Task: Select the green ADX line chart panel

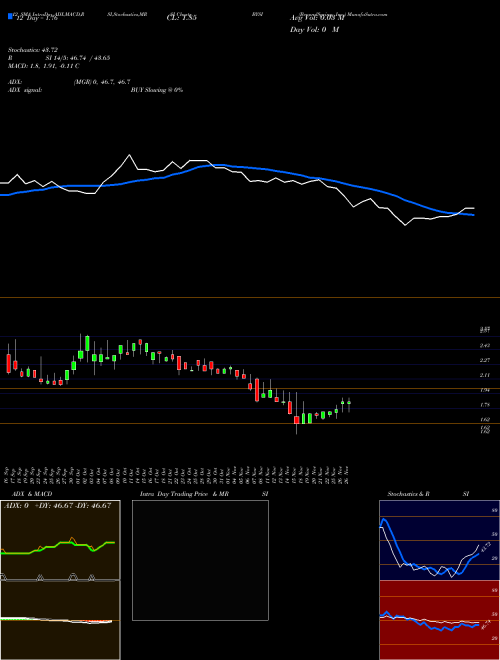Action: pyautogui.click(x=60, y=540)
